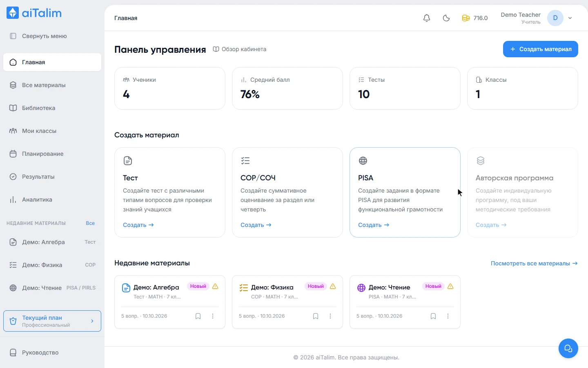The width and height of the screenshot is (588, 368).
Task: Open Демо: Алгебра in sidebar recents
Action: (x=52, y=242)
